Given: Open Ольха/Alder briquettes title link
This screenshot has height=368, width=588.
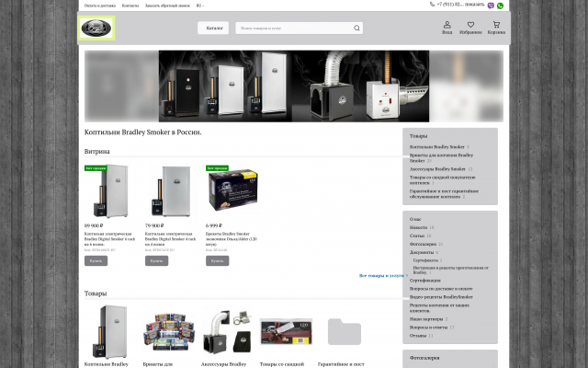Looking at the screenshot, I should 232,239.
